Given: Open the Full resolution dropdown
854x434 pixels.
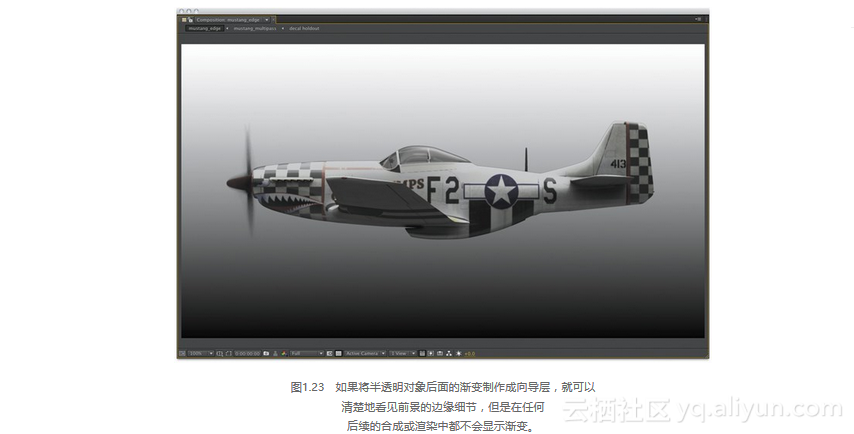Looking at the screenshot, I should pyautogui.click(x=307, y=353).
